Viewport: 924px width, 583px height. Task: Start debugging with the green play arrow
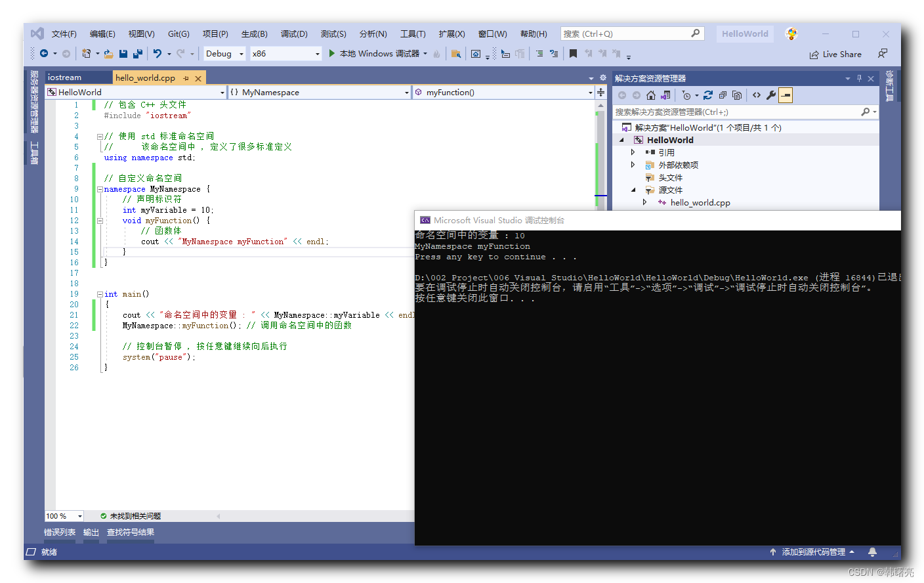[332, 54]
